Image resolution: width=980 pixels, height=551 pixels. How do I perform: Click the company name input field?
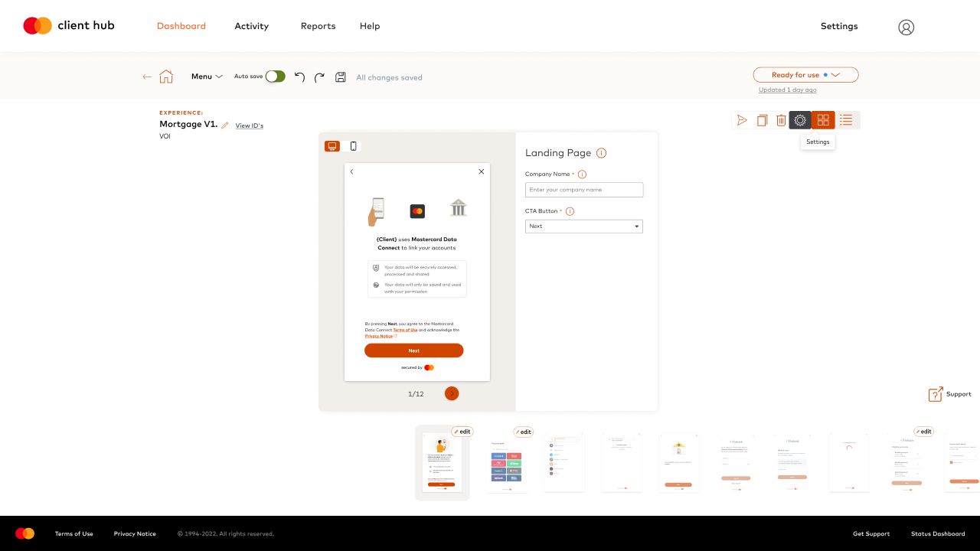tap(584, 190)
